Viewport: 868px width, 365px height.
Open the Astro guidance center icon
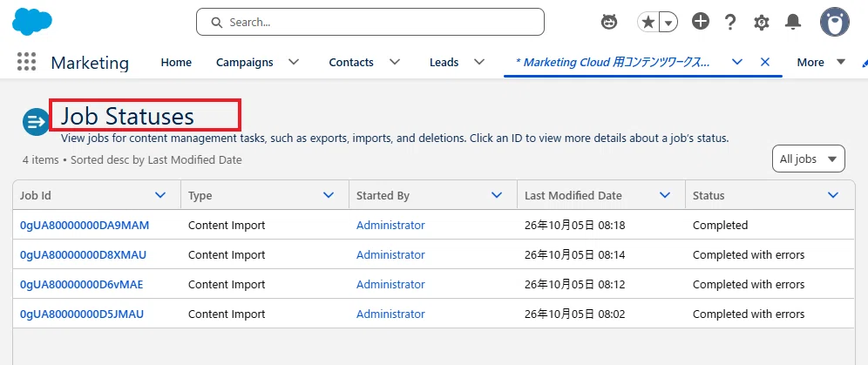tap(609, 22)
